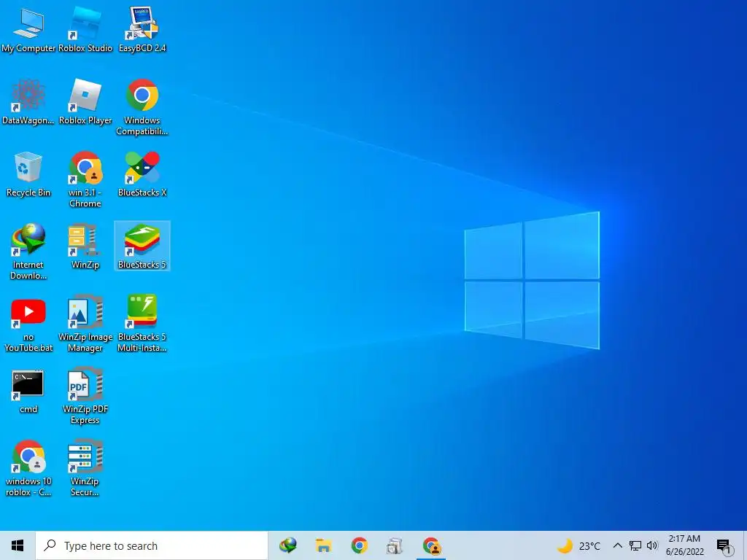Screen dimensions: 747x560
Task: Select the Roblox Player shortcut
Action: (85, 102)
